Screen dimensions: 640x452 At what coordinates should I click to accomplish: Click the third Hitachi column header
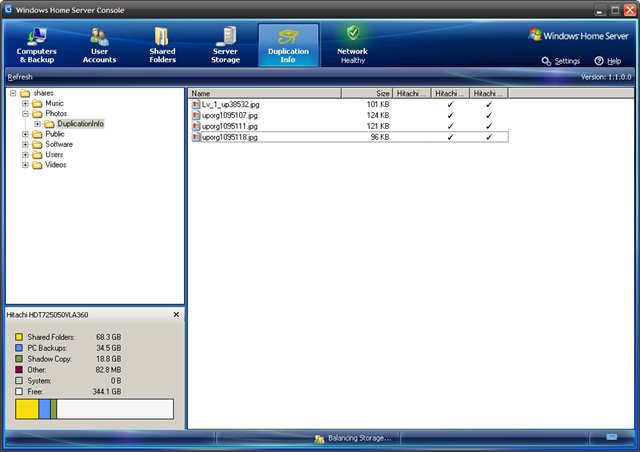click(489, 94)
